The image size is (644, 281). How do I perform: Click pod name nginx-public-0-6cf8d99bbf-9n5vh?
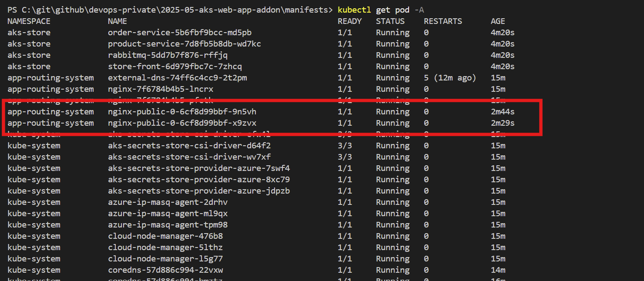182,112
